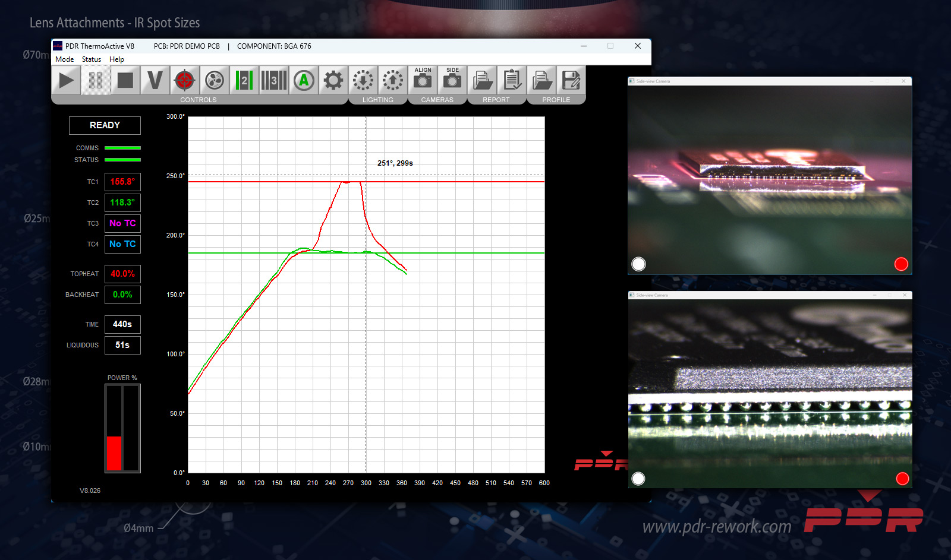Click the red record circle in upper camera window
The image size is (951, 560).
point(901,264)
